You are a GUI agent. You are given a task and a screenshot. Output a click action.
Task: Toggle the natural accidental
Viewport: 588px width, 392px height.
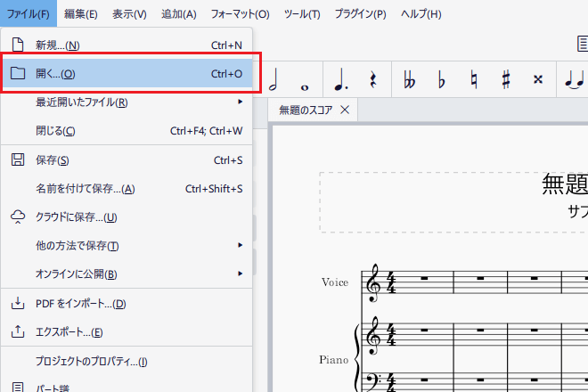tap(474, 79)
